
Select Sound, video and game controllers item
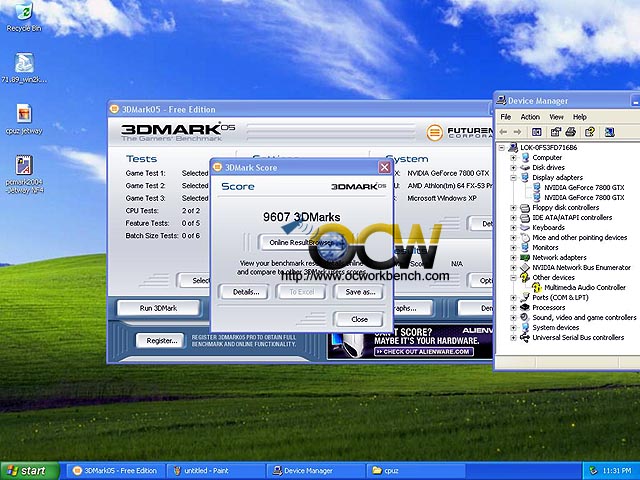pyautogui.click(x=578, y=318)
